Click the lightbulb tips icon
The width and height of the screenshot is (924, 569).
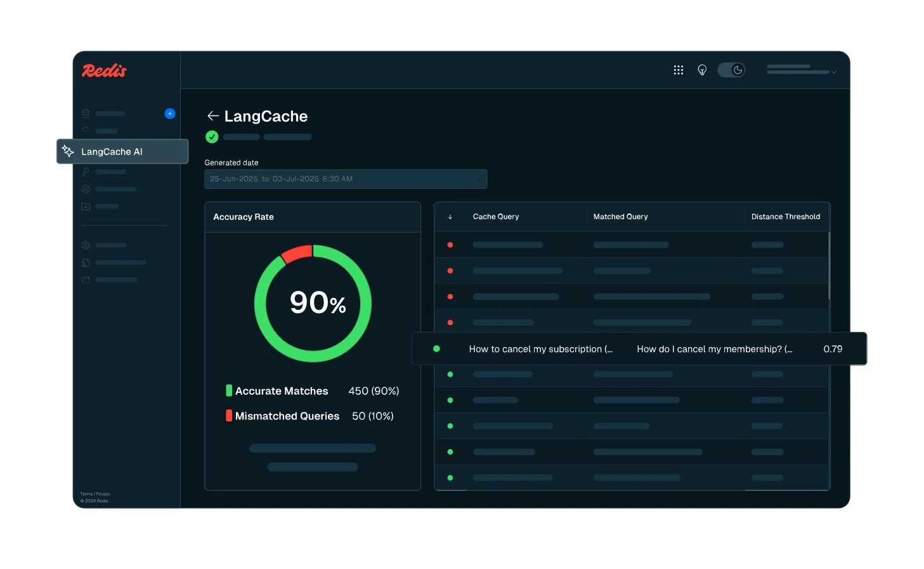(x=702, y=70)
